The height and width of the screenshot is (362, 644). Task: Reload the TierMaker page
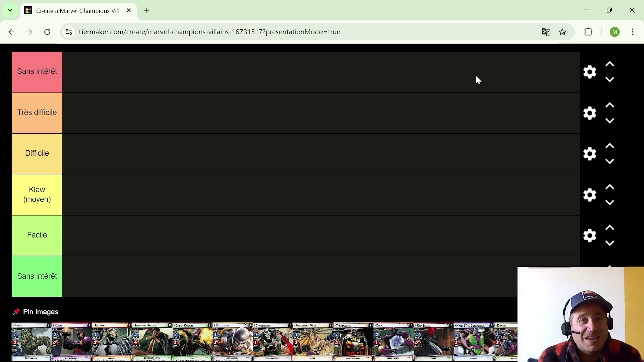pos(47,32)
